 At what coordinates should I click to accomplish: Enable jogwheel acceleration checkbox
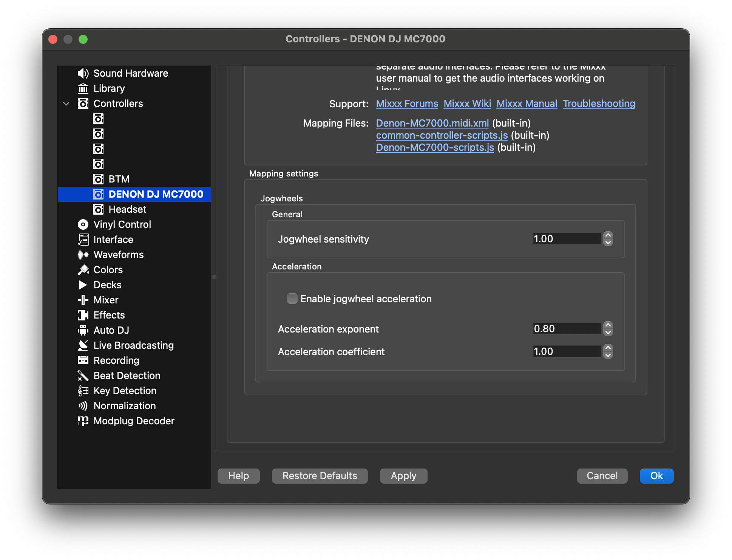(292, 299)
